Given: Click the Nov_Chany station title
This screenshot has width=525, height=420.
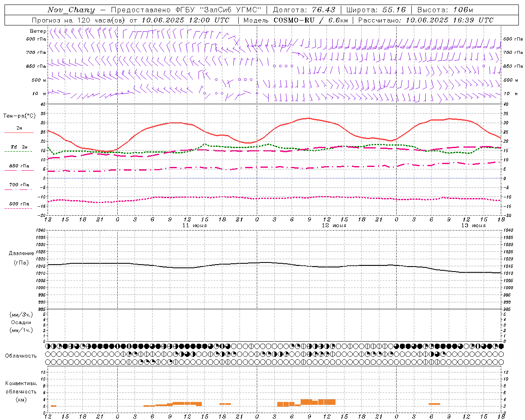Looking at the screenshot, I should 71,10.
